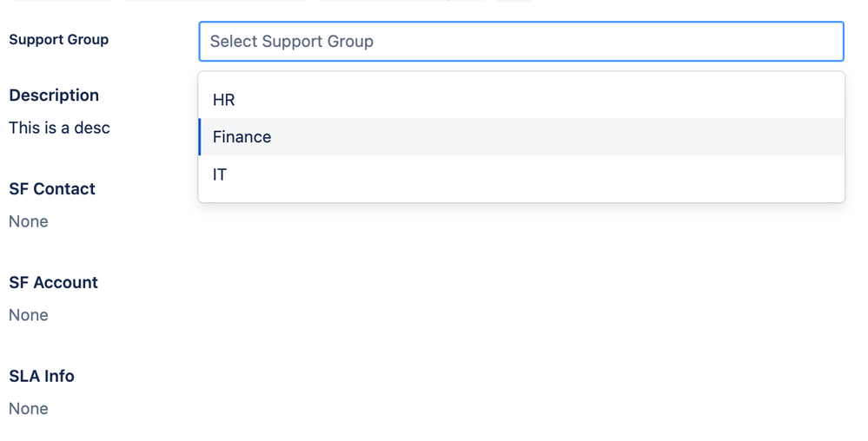Click the 'This is a desc' text
This screenshot has width=868, height=441.
tap(59, 128)
